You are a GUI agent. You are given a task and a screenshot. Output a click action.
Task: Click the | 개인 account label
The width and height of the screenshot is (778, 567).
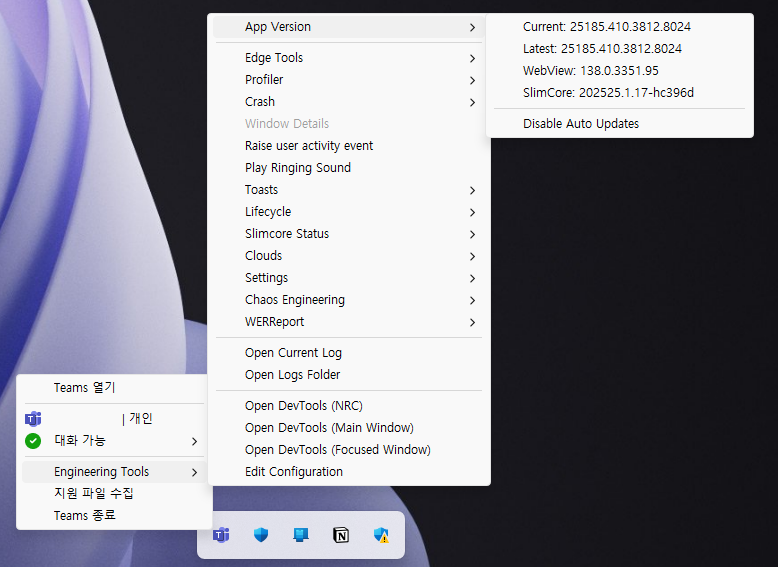(x=137, y=419)
